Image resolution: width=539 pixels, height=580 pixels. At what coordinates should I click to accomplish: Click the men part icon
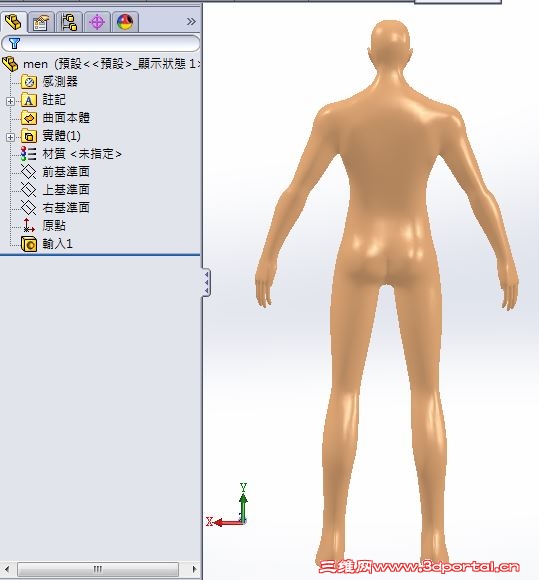pos(10,64)
